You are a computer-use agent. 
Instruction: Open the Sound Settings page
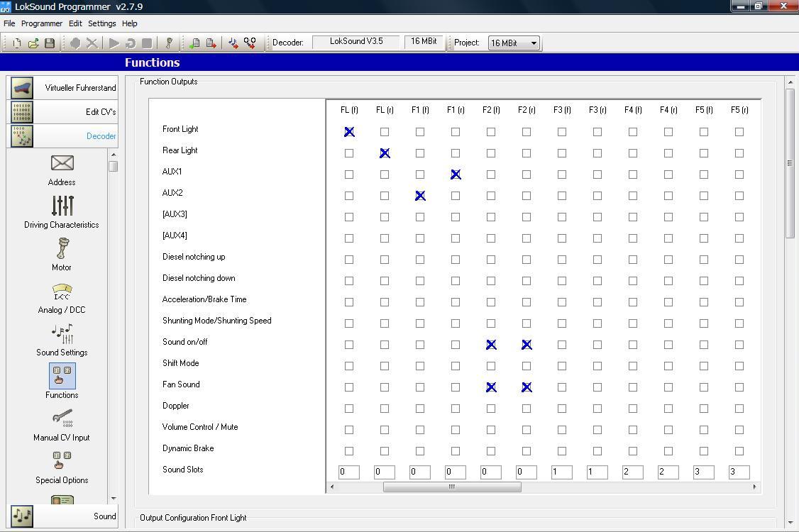62,340
